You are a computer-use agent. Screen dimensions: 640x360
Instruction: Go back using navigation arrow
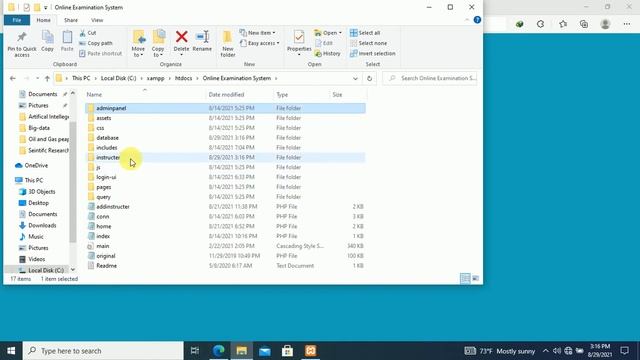point(13,78)
